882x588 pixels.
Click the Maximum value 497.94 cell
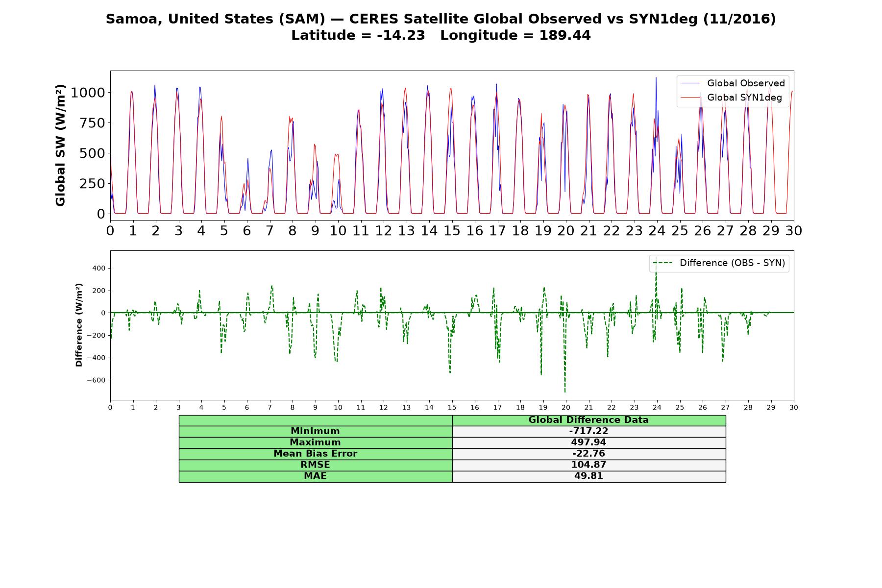588,442
